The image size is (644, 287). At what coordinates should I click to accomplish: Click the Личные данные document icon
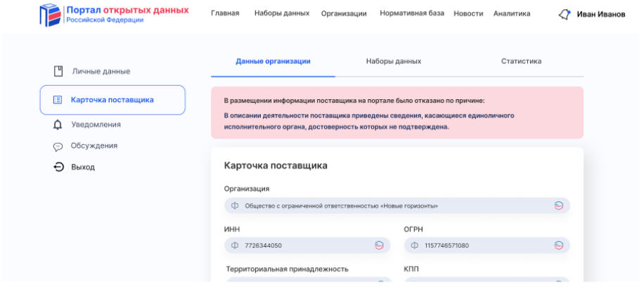tap(59, 71)
